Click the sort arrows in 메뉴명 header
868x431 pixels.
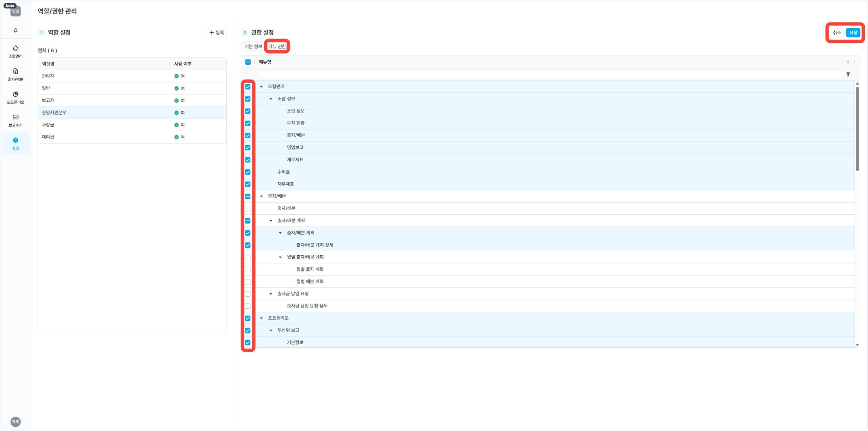tap(848, 62)
